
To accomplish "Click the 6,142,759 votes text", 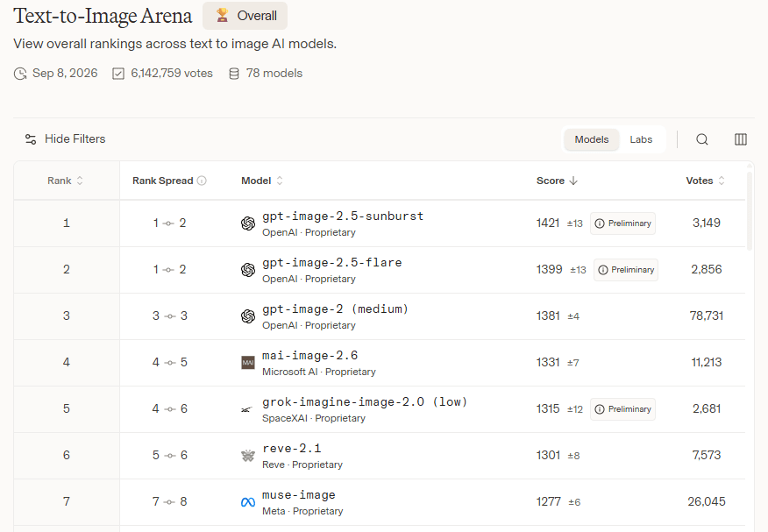I will coord(172,74).
